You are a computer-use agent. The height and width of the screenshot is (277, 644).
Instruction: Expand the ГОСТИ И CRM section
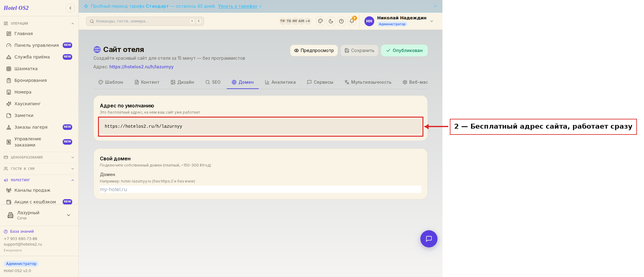(39, 169)
